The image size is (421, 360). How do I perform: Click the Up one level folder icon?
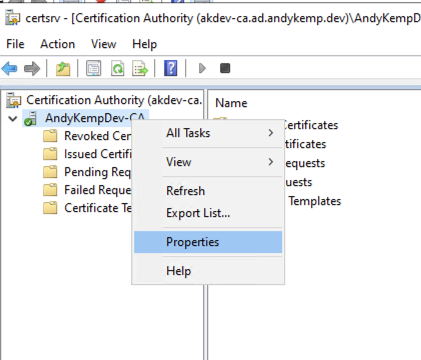(x=63, y=69)
